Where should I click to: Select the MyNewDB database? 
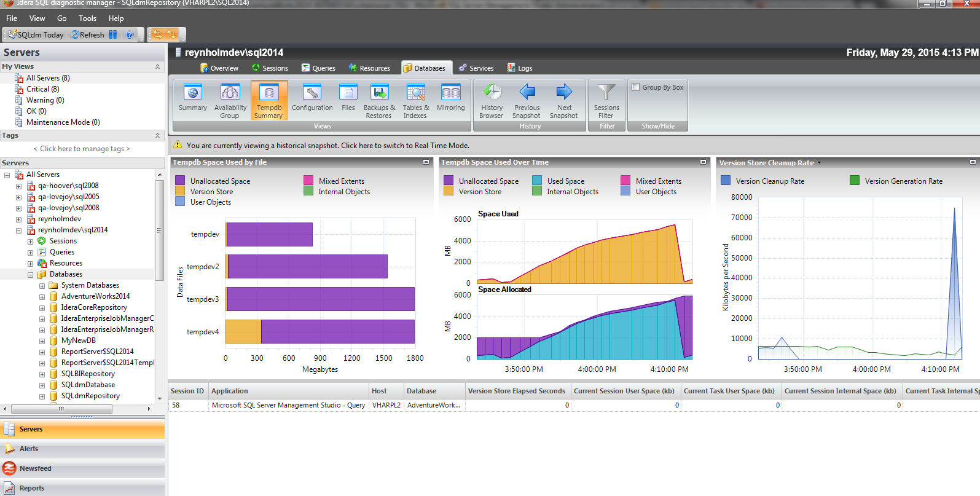pos(78,341)
